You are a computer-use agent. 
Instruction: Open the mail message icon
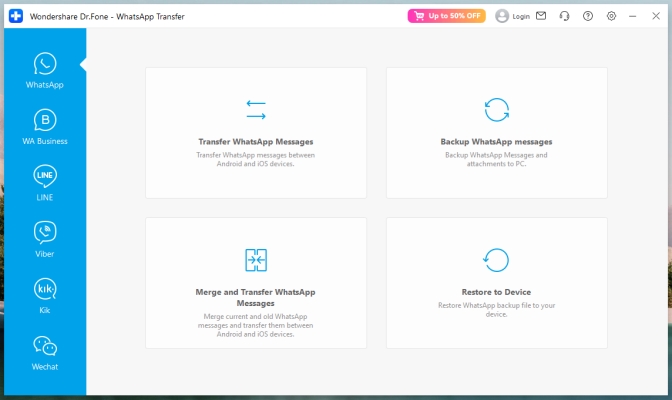(541, 16)
